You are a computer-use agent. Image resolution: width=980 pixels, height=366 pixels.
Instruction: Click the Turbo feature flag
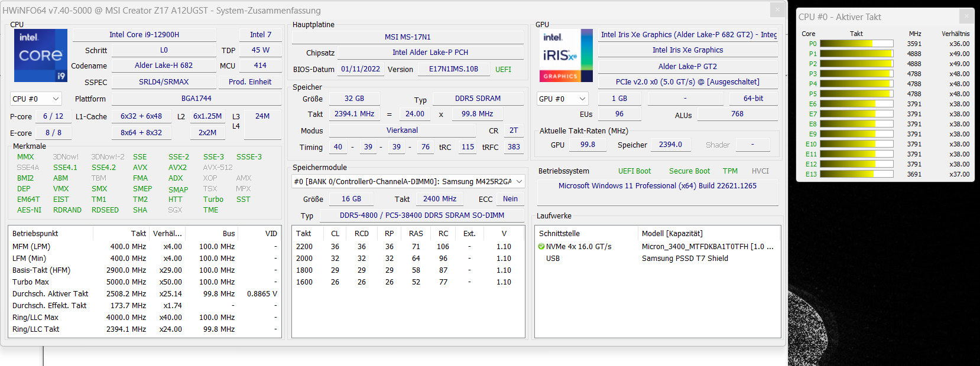coord(213,200)
